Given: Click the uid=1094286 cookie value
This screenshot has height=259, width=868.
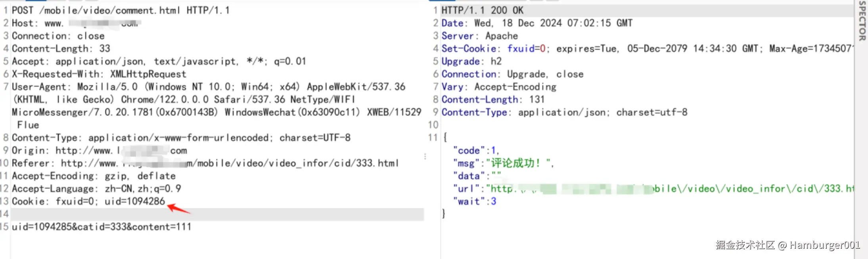Looking at the screenshot, I should click(134, 201).
